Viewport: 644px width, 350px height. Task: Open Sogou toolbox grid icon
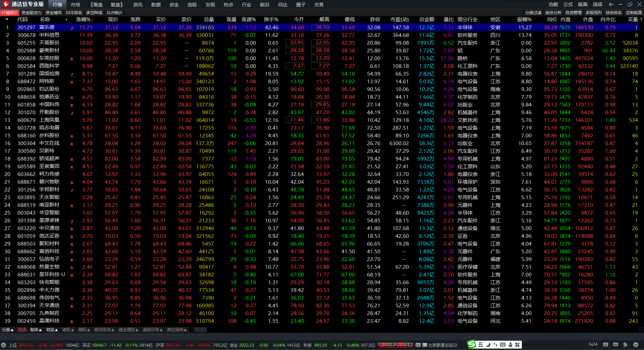pyautogui.click(x=518, y=345)
